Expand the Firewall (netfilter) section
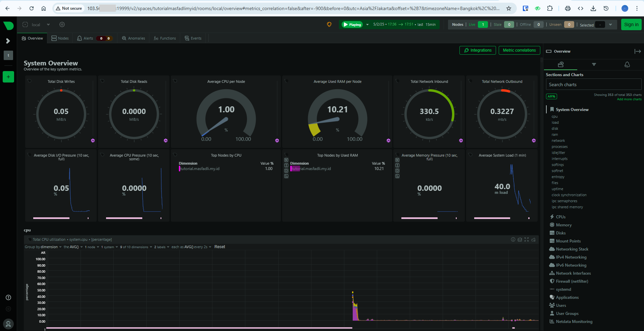 click(x=569, y=281)
